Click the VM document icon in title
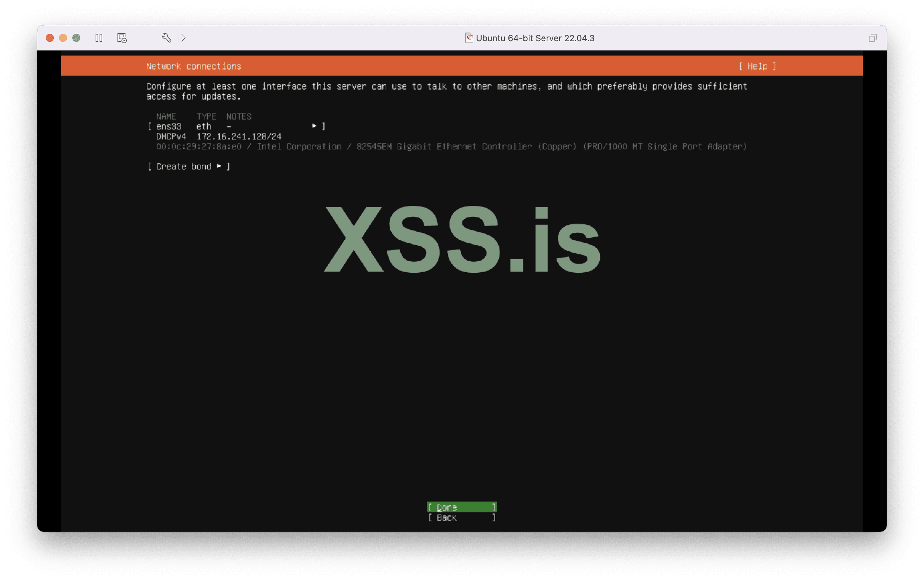 click(x=469, y=38)
